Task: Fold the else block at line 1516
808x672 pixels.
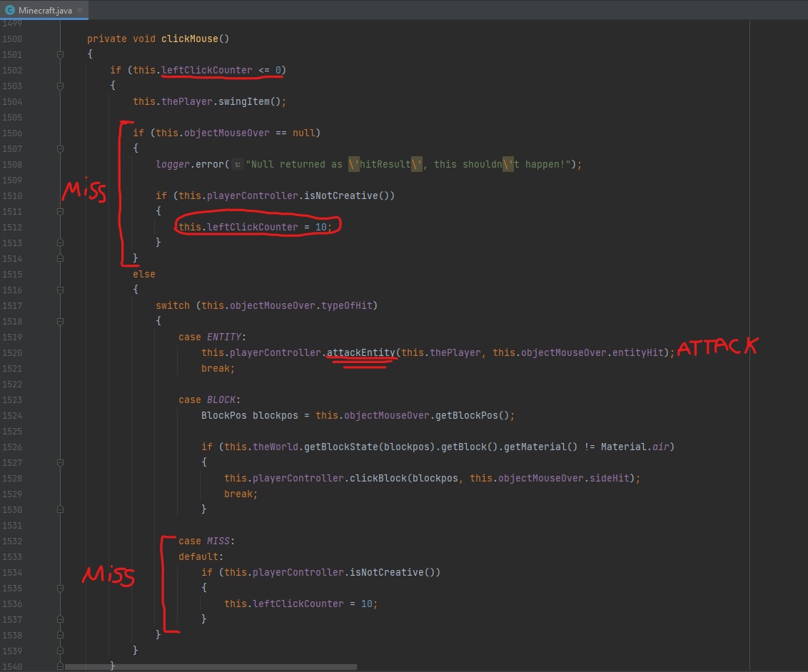Action: coord(61,290)
